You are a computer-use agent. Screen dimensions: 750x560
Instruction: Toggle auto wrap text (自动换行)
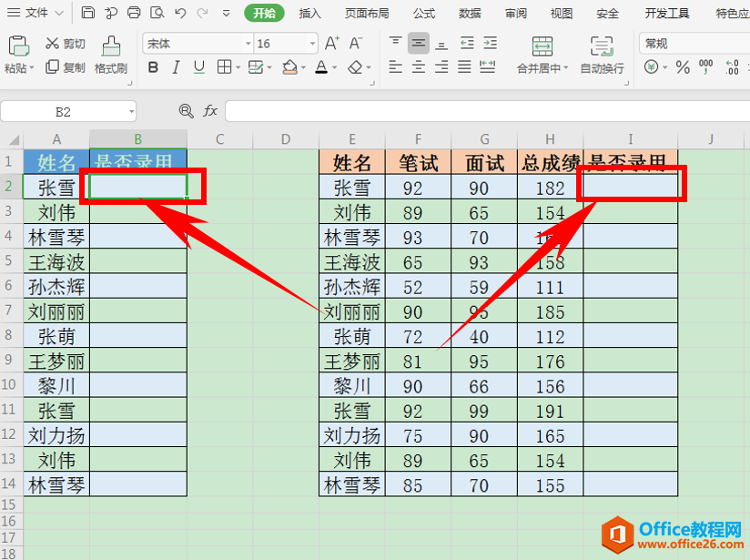click(x=602, y=55)
